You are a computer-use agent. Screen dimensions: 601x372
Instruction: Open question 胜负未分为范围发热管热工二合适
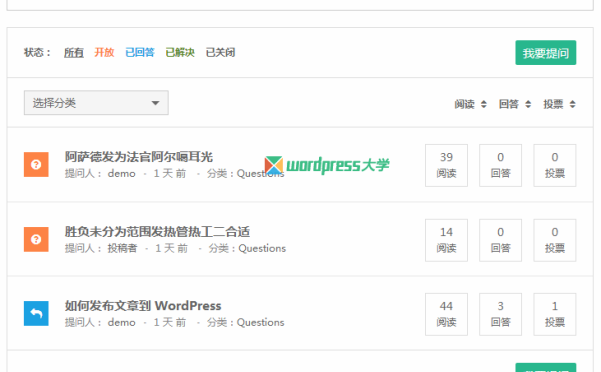(157, 232)
